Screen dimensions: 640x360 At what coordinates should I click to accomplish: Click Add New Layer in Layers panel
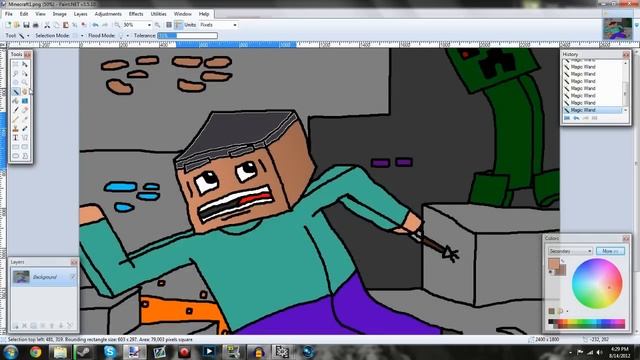(x=16, y=326)
